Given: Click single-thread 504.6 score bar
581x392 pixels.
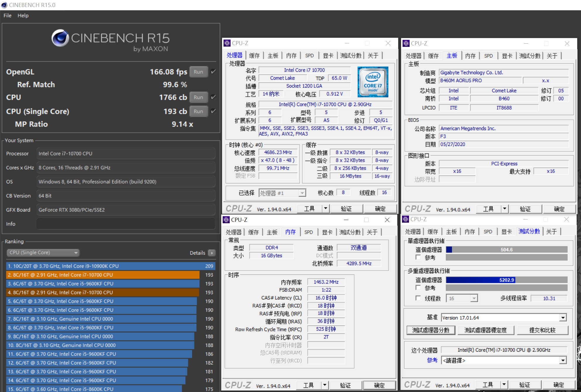Looking at the screenshot, I should click(x=507, y=250).
